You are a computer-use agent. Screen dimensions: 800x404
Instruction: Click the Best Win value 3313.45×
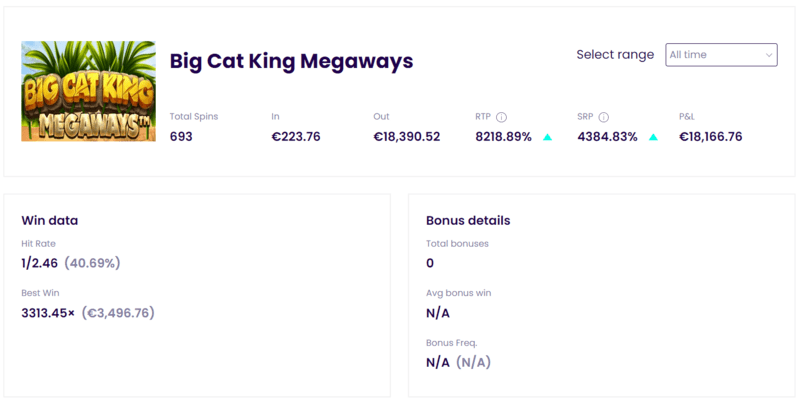pyautogui.click(x=48, y=313)
